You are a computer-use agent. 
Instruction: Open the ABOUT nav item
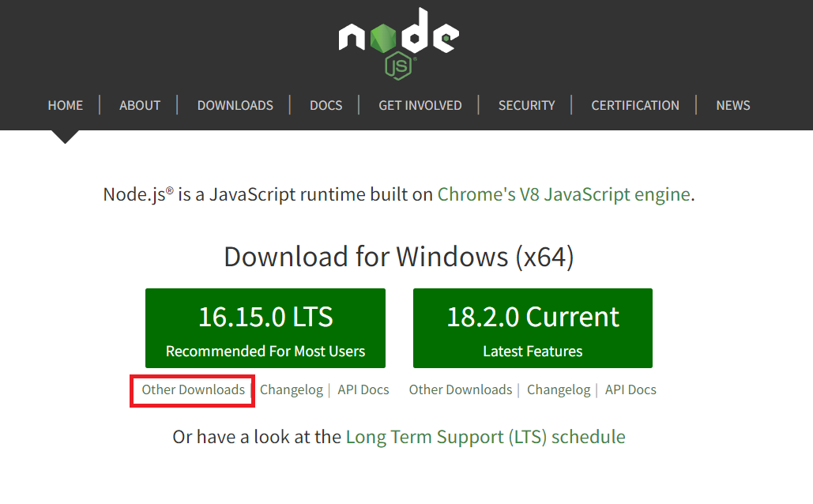(x=140, y=105)
